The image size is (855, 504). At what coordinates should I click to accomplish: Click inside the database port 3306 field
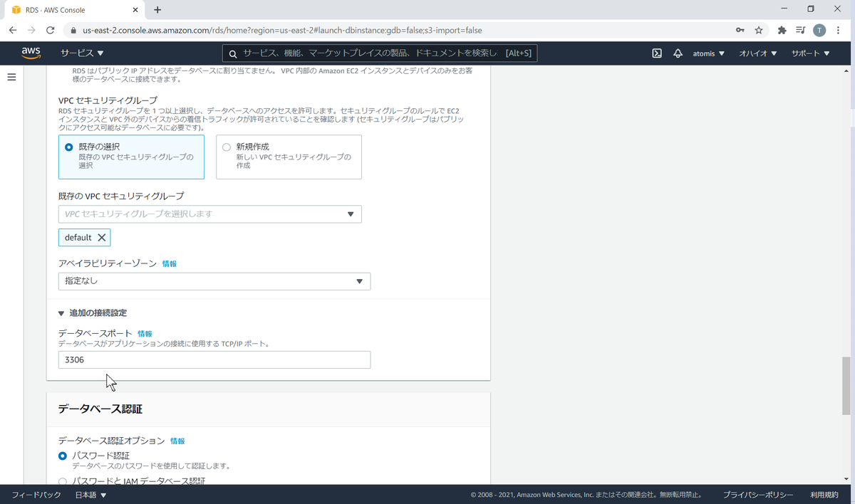pyautogui.click(x=214, y=359)
